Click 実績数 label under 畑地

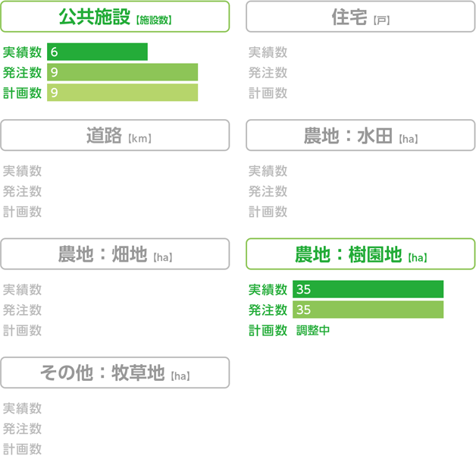click(23, 290)
